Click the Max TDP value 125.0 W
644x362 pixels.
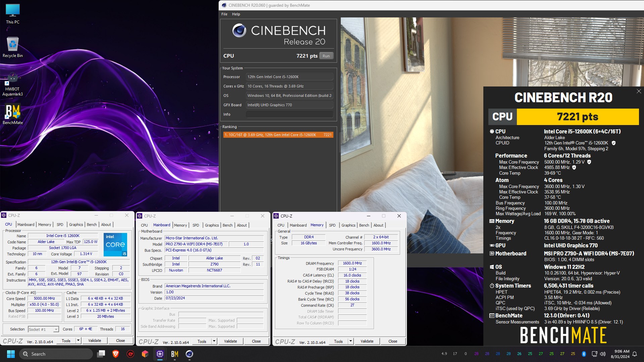pyautogui.click(x=90, y=242)
